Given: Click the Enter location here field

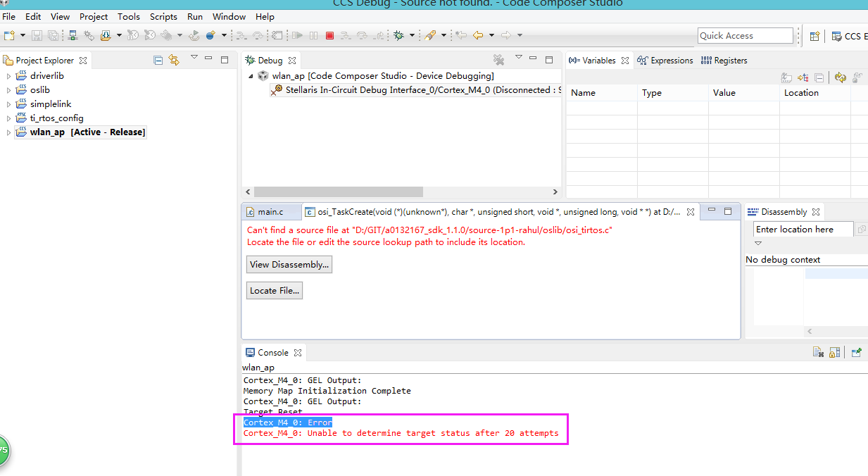Looking at the screenshot, I should 803,230.
